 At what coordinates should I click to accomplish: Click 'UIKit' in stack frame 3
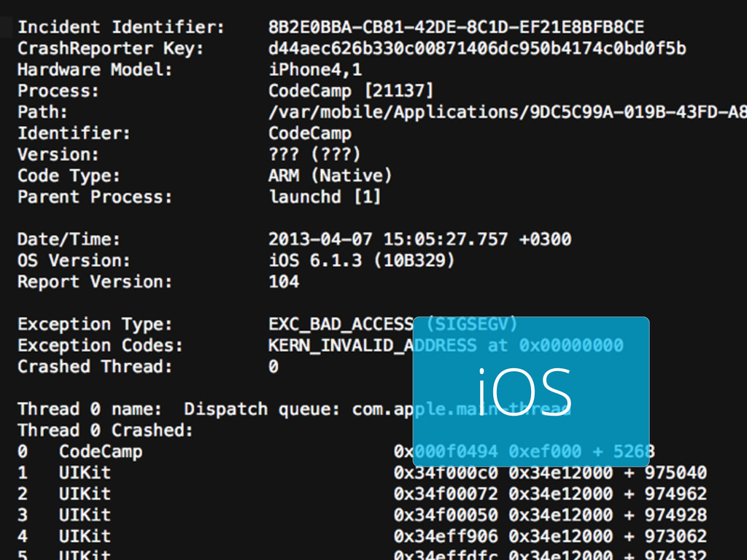coord(85,516)
